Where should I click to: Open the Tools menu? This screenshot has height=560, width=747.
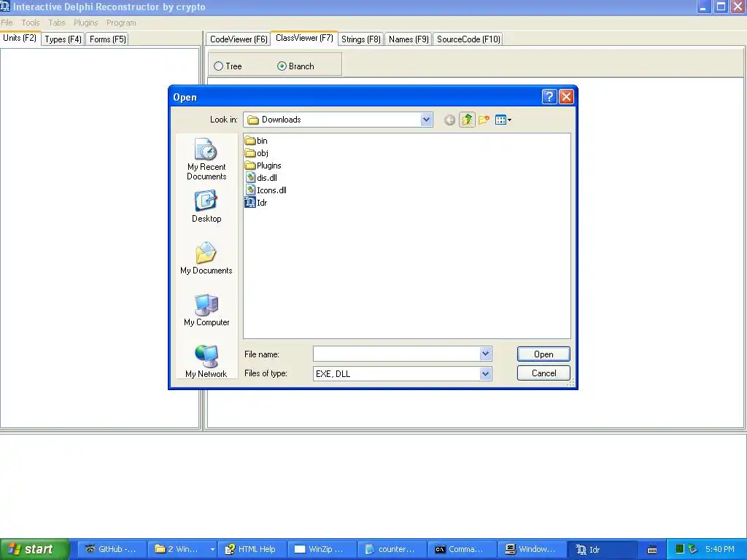coord(31,23)
